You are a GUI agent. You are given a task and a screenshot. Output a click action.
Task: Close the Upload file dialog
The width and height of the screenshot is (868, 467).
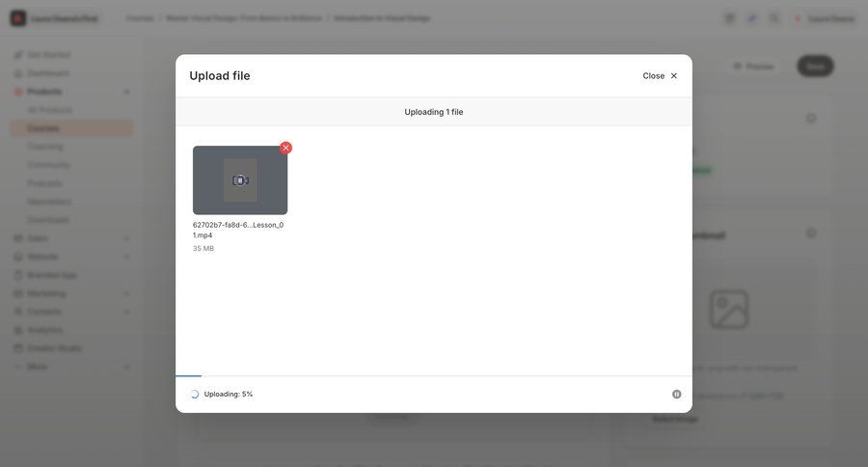tap(661, 75)
